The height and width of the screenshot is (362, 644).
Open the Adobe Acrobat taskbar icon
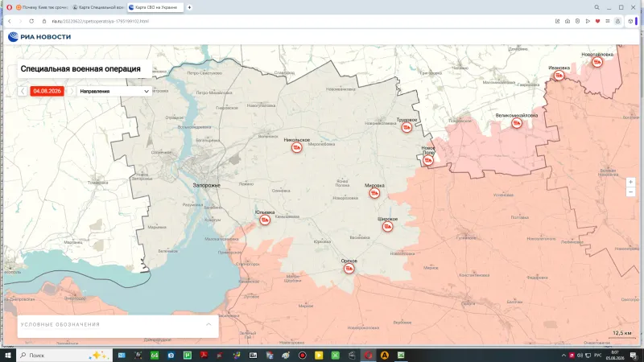click(x=204, y=355)
